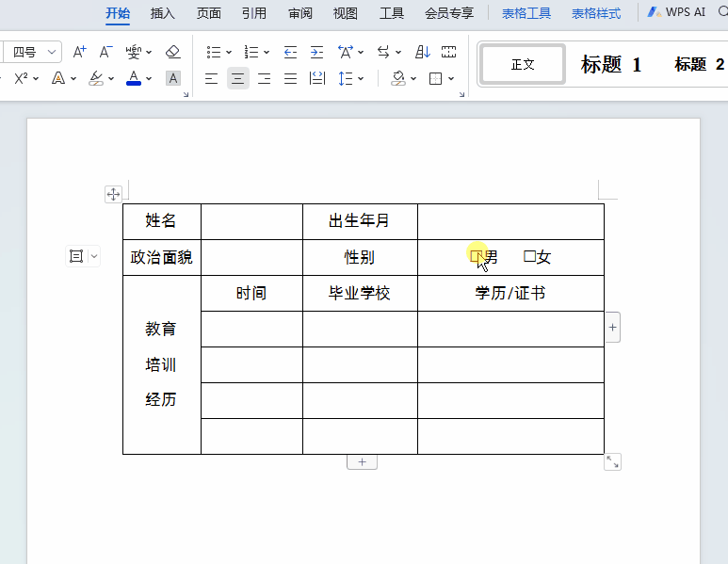
Task: Click the empty cell beside 姓名
Action: pyautogui.click(x=251, y=221)
